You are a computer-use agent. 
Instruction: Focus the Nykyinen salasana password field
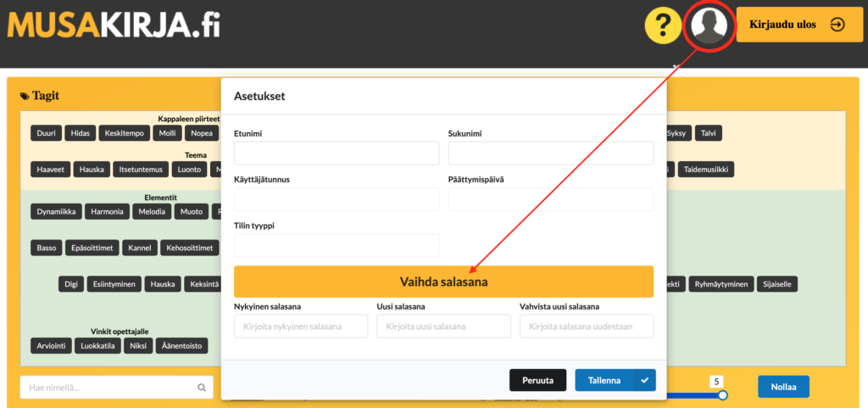301,327
